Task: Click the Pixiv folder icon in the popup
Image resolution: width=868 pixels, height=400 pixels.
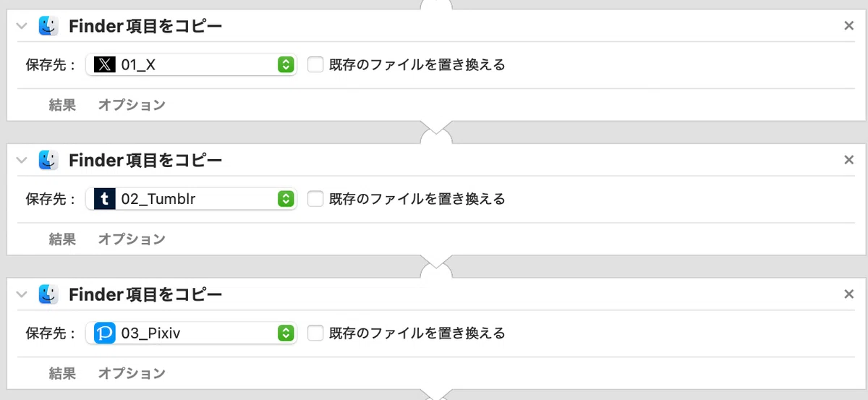Action: coord(105,333)
